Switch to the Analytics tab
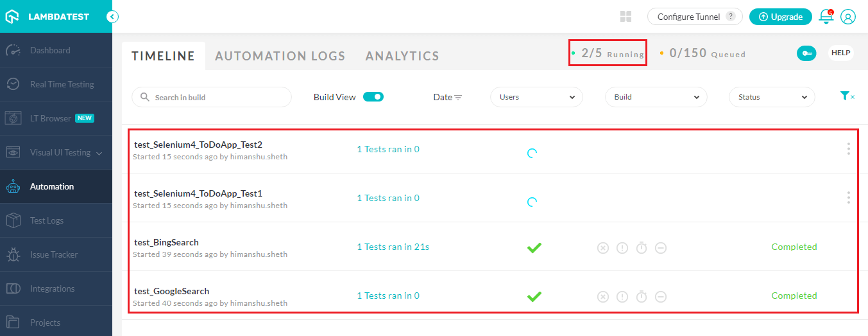This screenshot has width=868, height=336. [402, 56]
